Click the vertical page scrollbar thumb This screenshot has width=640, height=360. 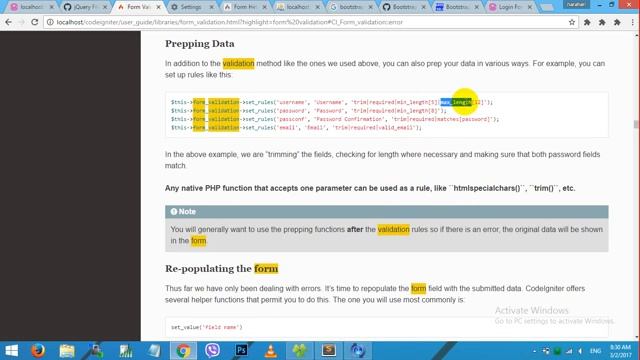click(x=636, y=124)
